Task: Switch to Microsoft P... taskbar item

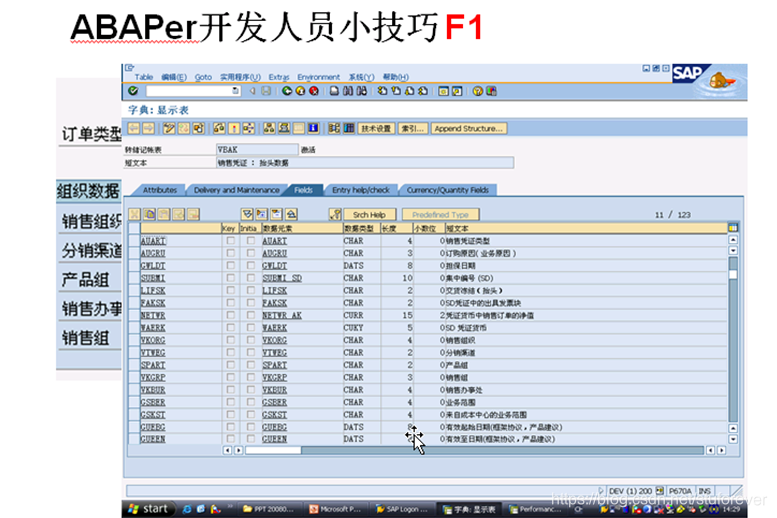Action: pos(336,509)
